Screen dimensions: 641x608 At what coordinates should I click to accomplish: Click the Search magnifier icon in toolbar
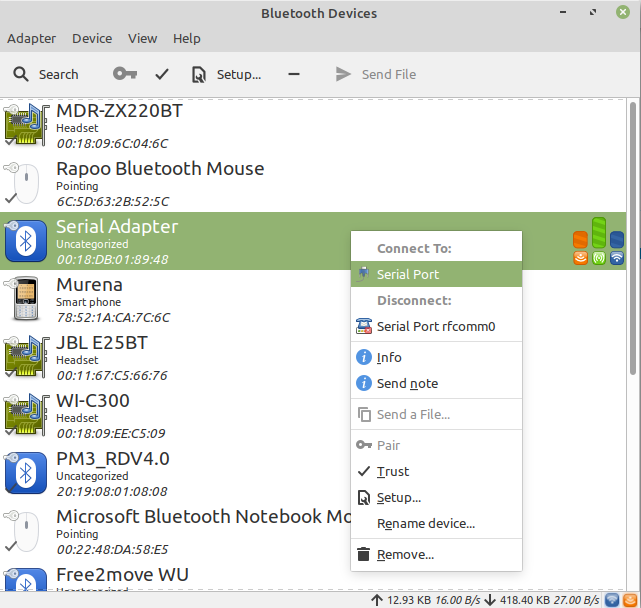pyautogui.click(x=21, y=74)
